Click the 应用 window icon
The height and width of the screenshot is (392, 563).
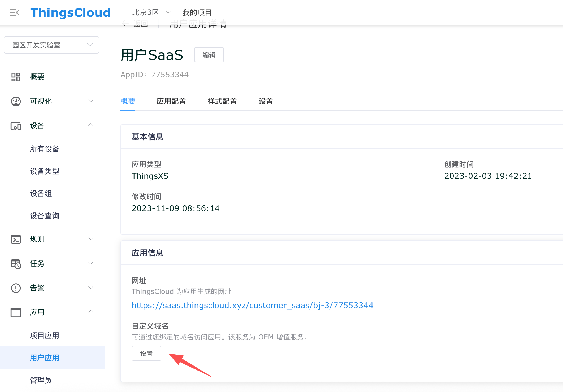pyautogui.click(x=16, y=312)
